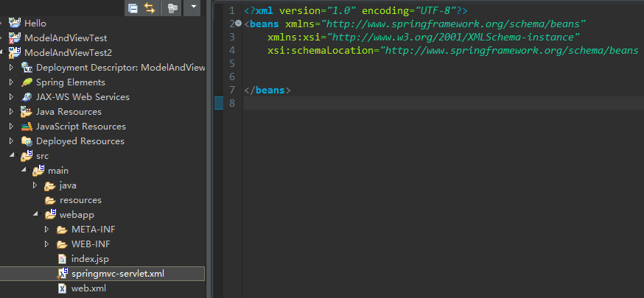Select the resources folder label
Image resolution: width=644 pixels, height=298 pixels.
80,200
